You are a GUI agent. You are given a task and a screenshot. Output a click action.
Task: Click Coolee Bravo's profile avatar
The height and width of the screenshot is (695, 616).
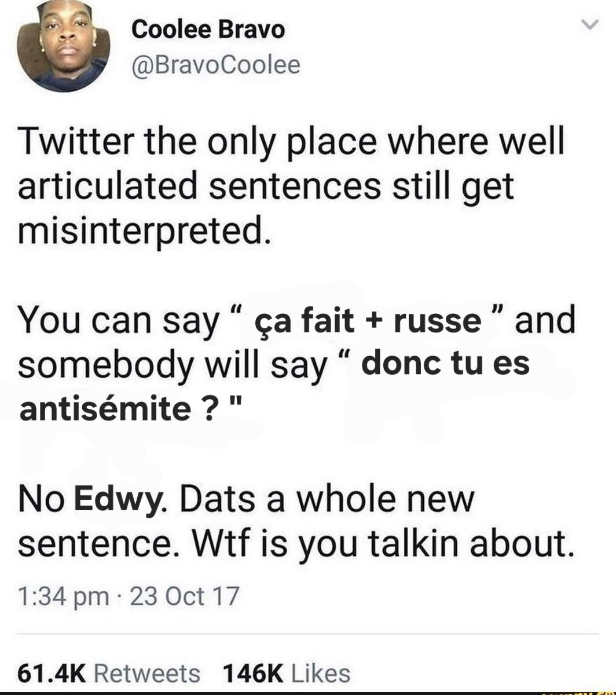pyautogui.click(x=63, y=46)
